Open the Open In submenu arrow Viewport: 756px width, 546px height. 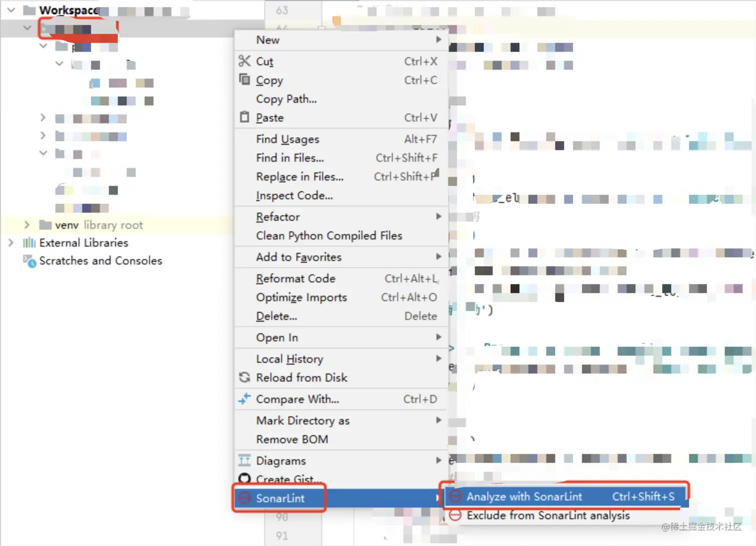[x=438, y=337]
